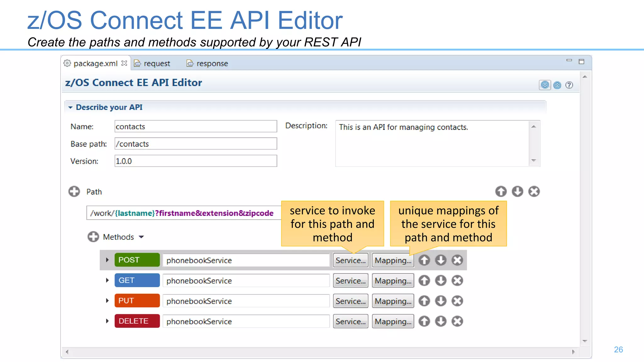Move POST method up
The image size is (644, 362).
point(424,260)
